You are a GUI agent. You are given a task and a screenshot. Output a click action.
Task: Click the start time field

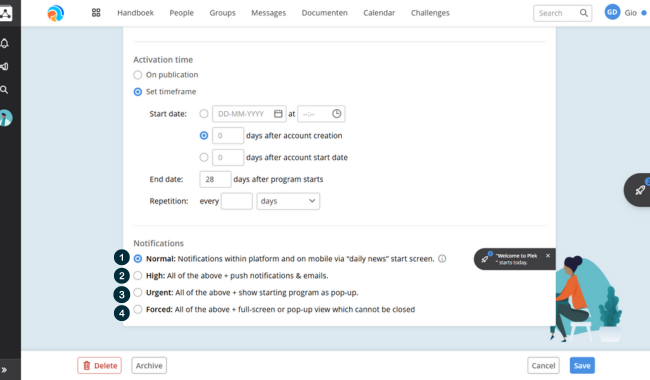coord(321,114)
